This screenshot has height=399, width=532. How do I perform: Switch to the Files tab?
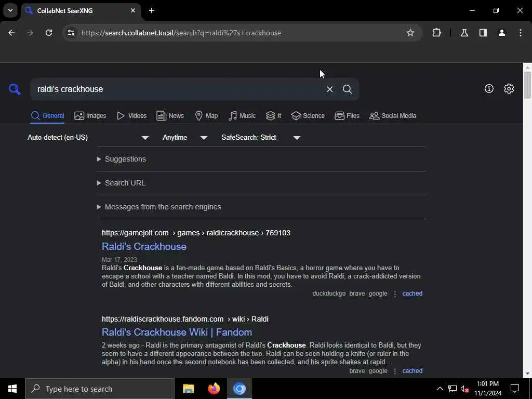347,116
